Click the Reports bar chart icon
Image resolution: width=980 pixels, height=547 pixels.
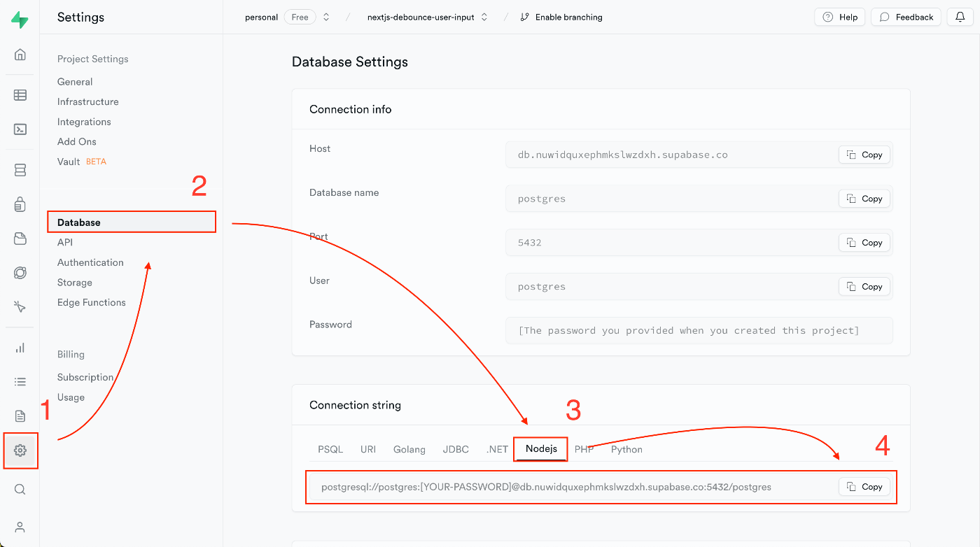click(20, 348)
